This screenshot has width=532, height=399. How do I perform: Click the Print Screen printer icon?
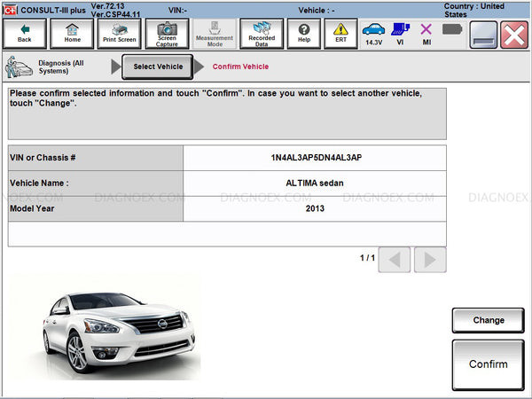[119, 34]
